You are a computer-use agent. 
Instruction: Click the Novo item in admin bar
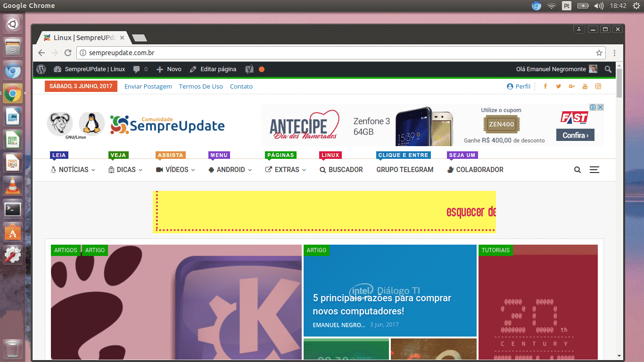coord(169,69)
